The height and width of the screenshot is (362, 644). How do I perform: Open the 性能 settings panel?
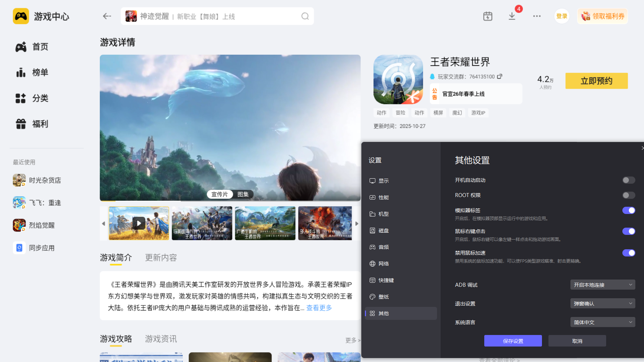[x=384, y=197]
